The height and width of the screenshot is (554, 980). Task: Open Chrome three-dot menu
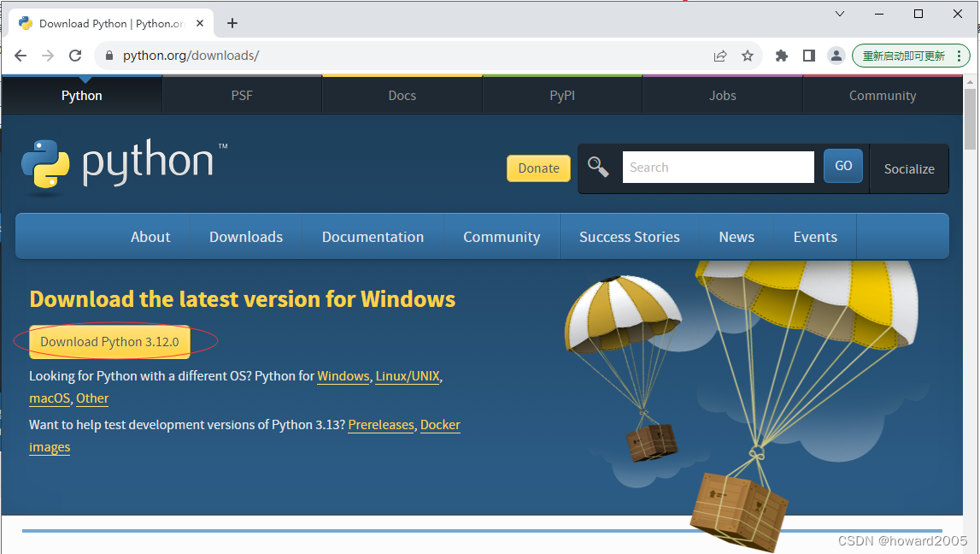tap(959, 56)
